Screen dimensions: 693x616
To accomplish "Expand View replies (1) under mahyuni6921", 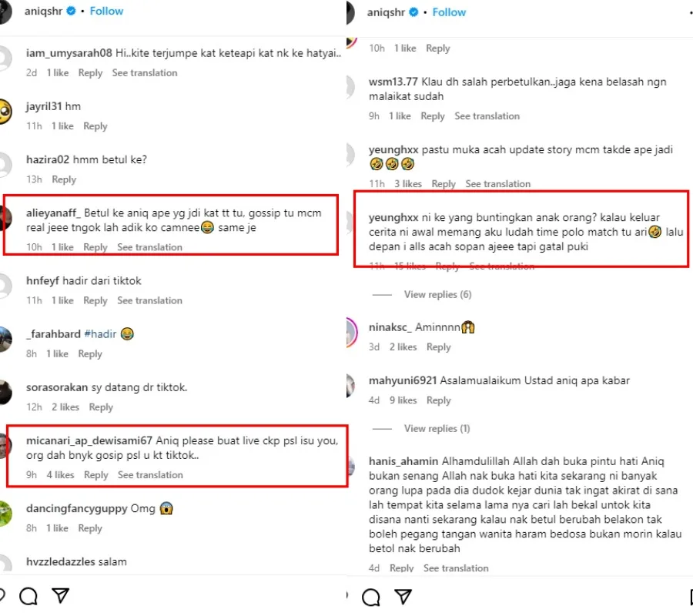I will click(x=437, y=429).
